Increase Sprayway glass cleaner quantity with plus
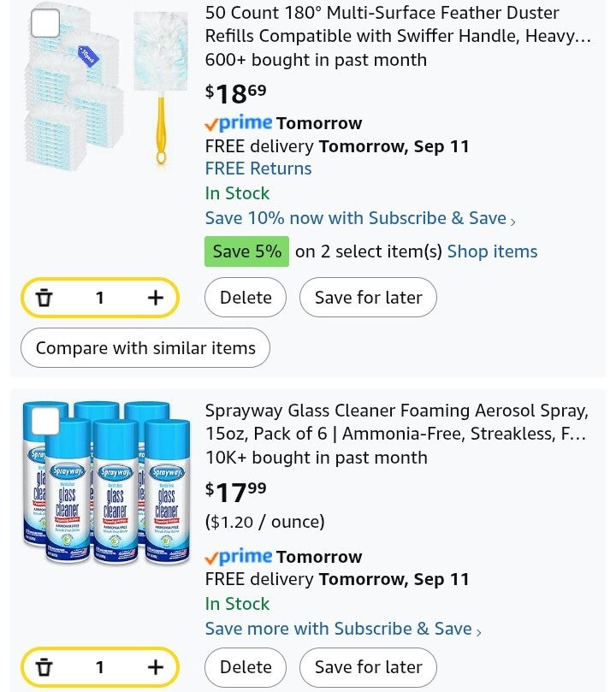This screenshot has height=692, width=616. (x=155, y=667)
